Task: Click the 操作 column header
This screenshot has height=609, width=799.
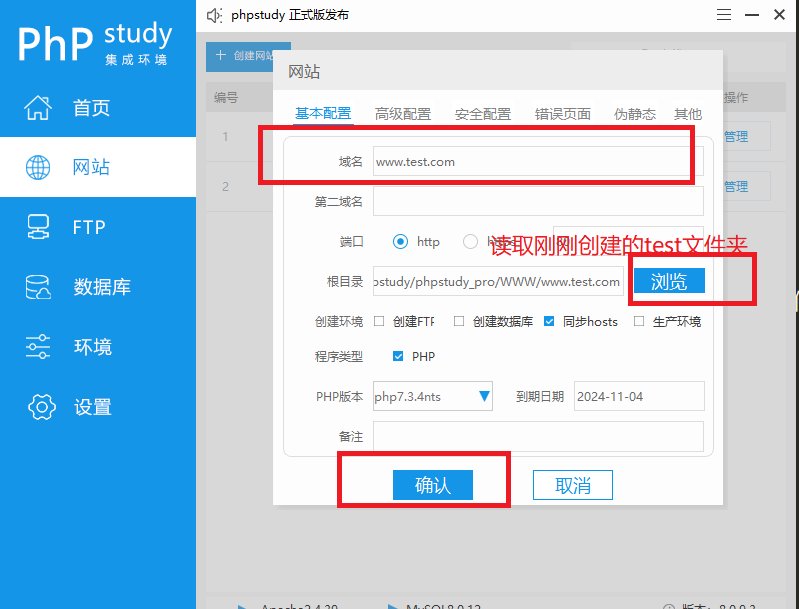Action: 736,97
